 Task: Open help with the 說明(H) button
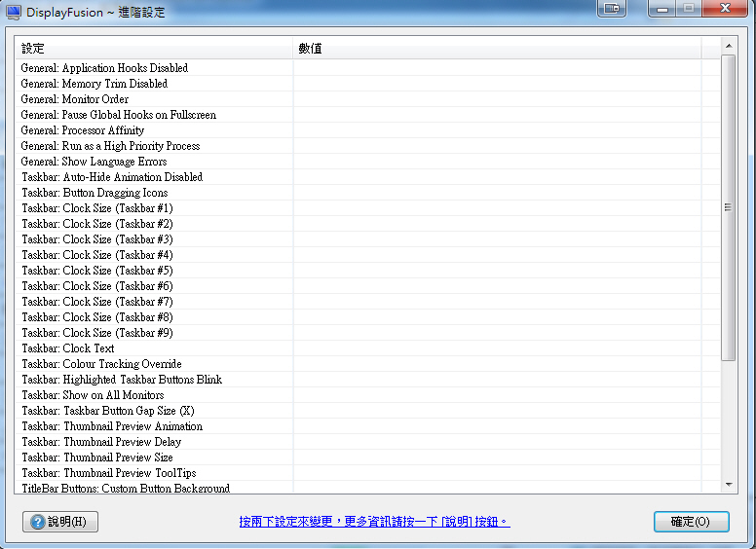[x=60, y=522]
